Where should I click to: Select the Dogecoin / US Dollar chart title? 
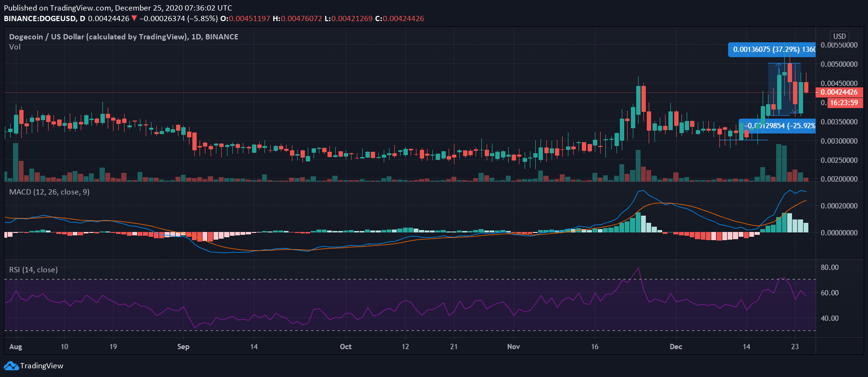click(124, 36)
